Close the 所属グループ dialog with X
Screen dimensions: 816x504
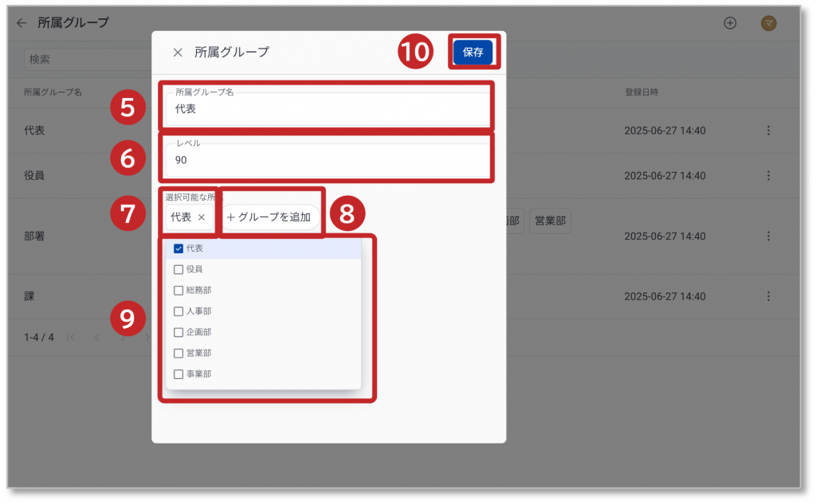[x=178, y=53]
